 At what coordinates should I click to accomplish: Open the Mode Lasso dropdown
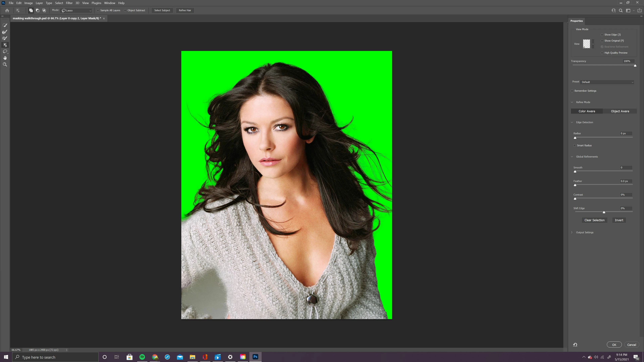(x=76, y=11)
